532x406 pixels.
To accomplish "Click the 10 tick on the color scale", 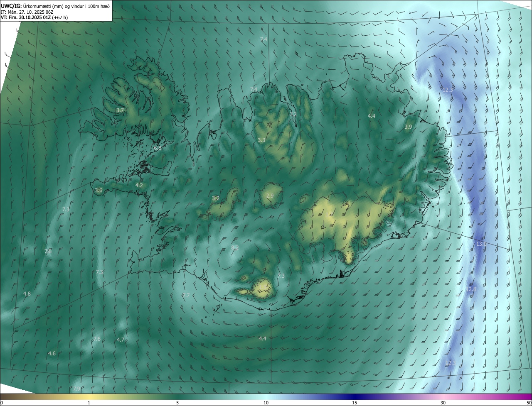I will 266,403.
